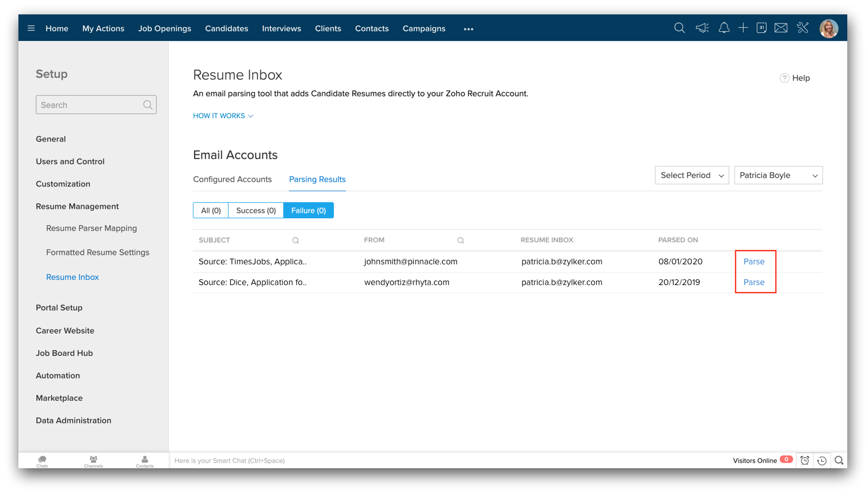Collapse Resume Management section

[77, 206]
